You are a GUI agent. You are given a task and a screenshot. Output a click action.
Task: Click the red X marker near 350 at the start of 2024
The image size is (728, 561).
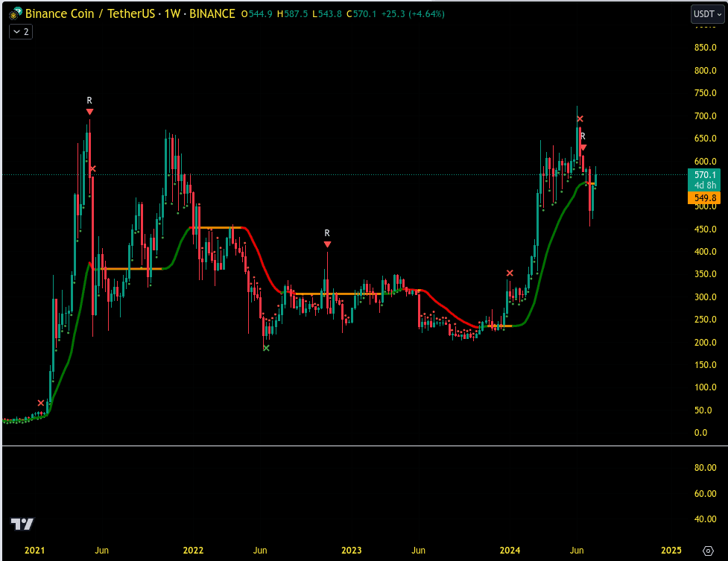[510, 273]
